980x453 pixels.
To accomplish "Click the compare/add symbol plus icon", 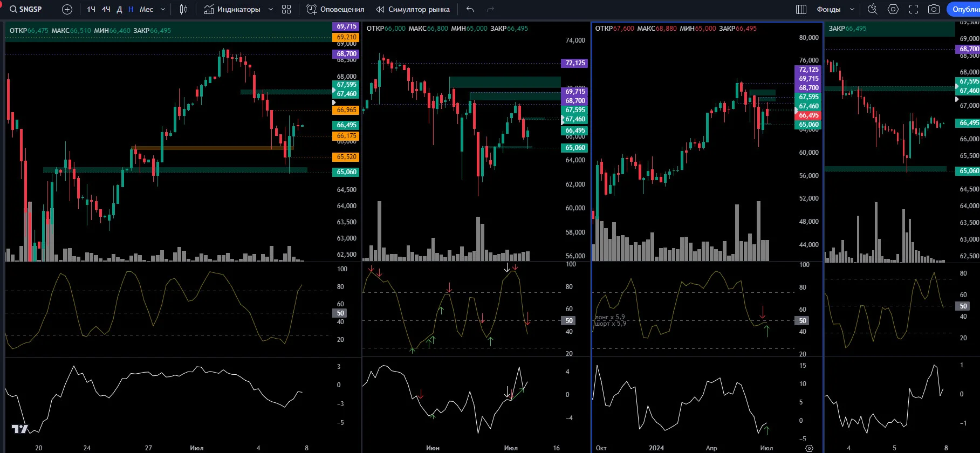I will 67,9.
